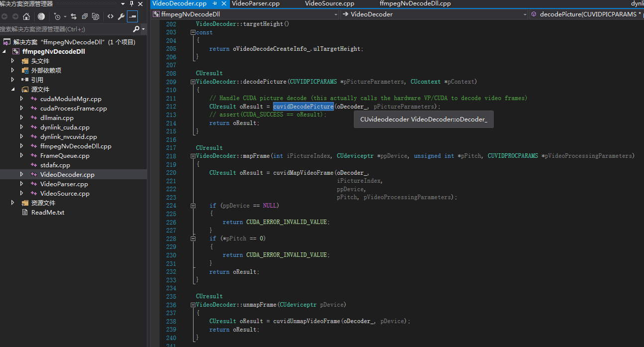
Task: Switch to the ffmpegNvDecodeDll.cpp tab
Action: 415,3
